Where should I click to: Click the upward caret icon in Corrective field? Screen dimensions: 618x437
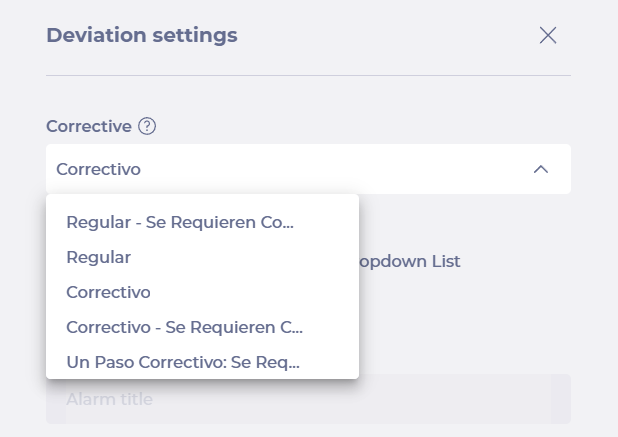pos(541,169)
